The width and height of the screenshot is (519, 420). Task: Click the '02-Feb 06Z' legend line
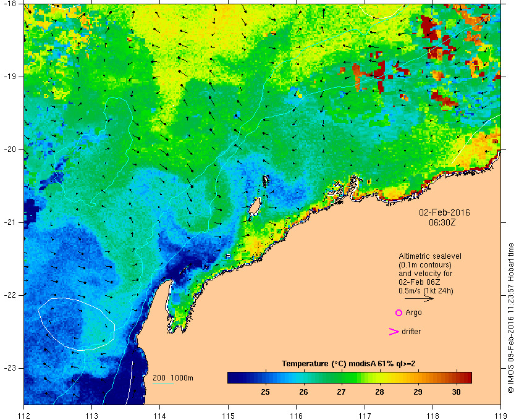[420, 282]
